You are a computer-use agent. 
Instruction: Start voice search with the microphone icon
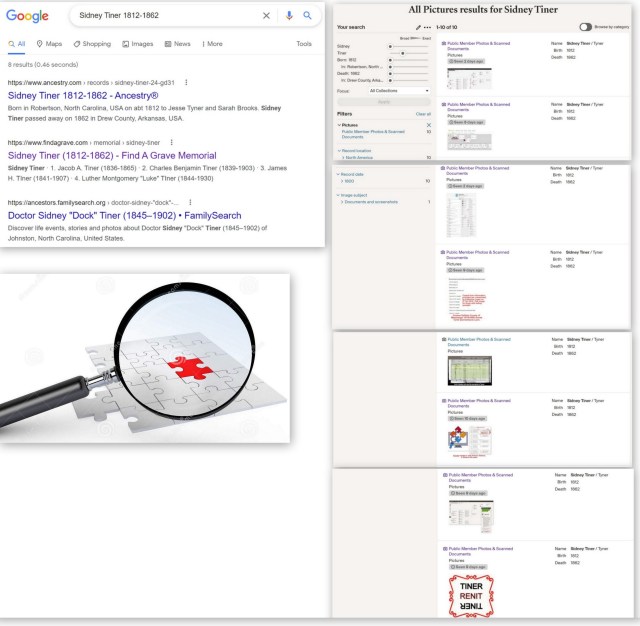tap(289, 16)
